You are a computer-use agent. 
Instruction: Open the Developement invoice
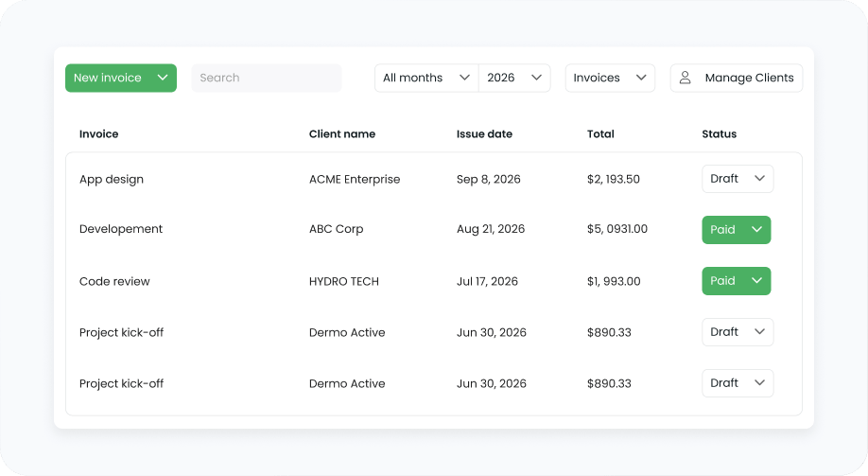(121, 229)
